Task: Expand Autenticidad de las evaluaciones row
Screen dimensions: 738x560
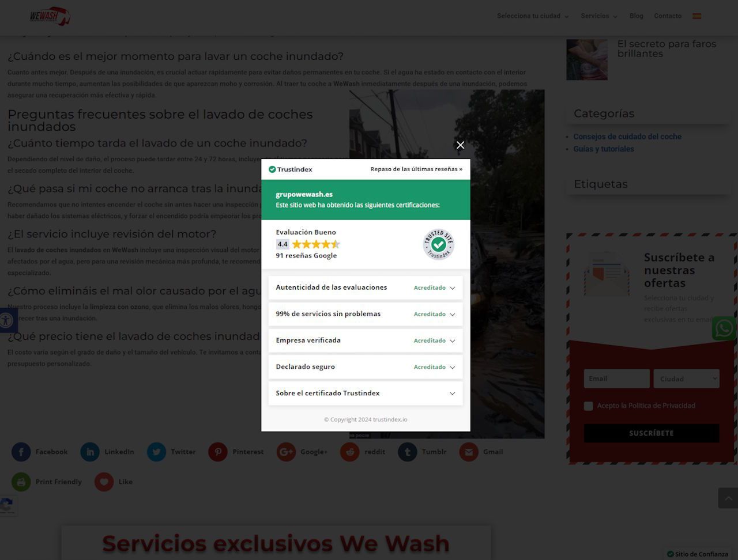Action: 366,287
